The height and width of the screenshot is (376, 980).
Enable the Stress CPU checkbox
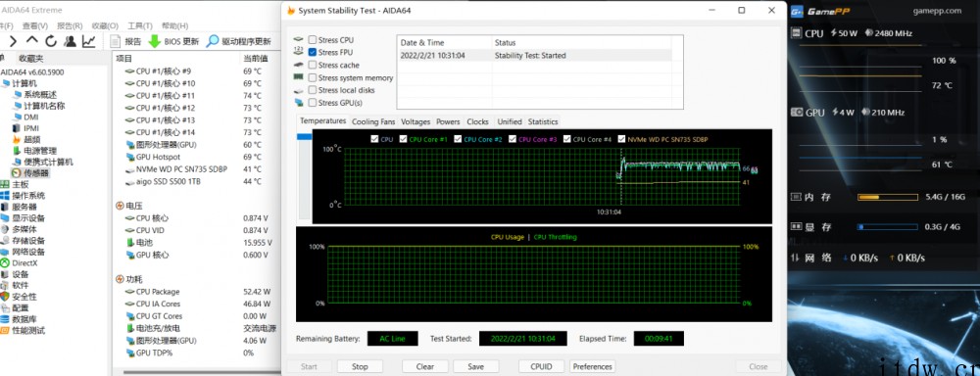click(x=312, y=40)
